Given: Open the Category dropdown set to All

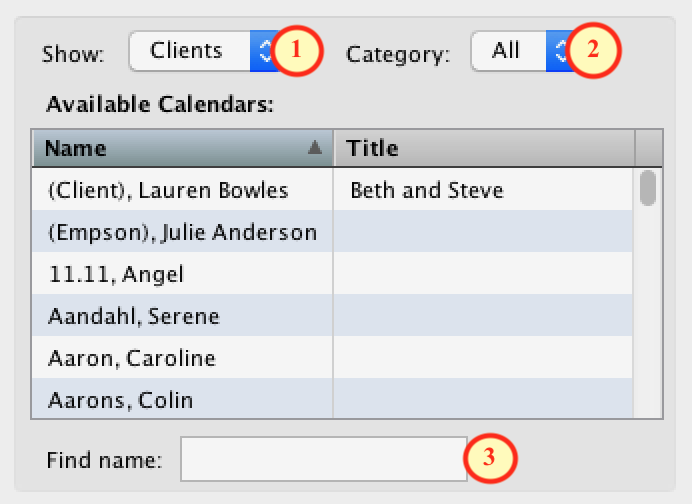Looking at the screenshot, I should (x=521, y=51).
